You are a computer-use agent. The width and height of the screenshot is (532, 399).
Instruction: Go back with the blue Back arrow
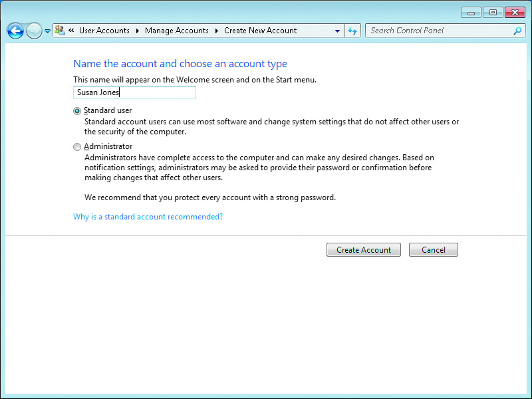15,31
